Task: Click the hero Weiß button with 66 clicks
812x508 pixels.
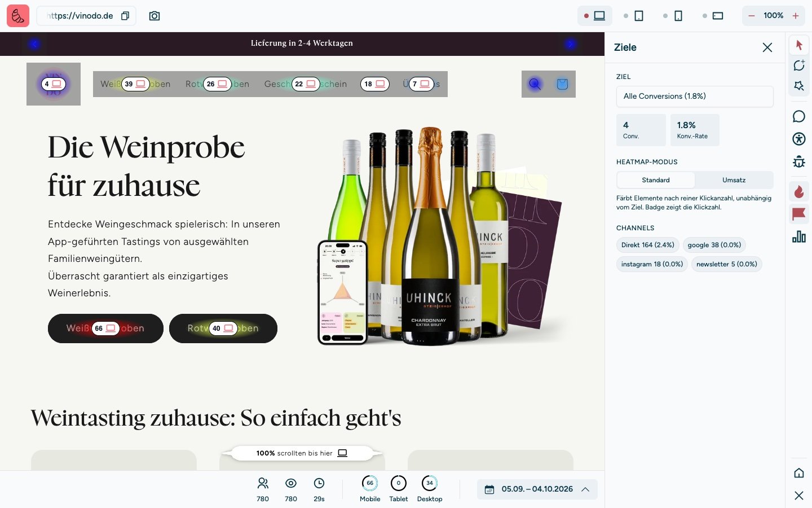Action: [x=105, y=329]
